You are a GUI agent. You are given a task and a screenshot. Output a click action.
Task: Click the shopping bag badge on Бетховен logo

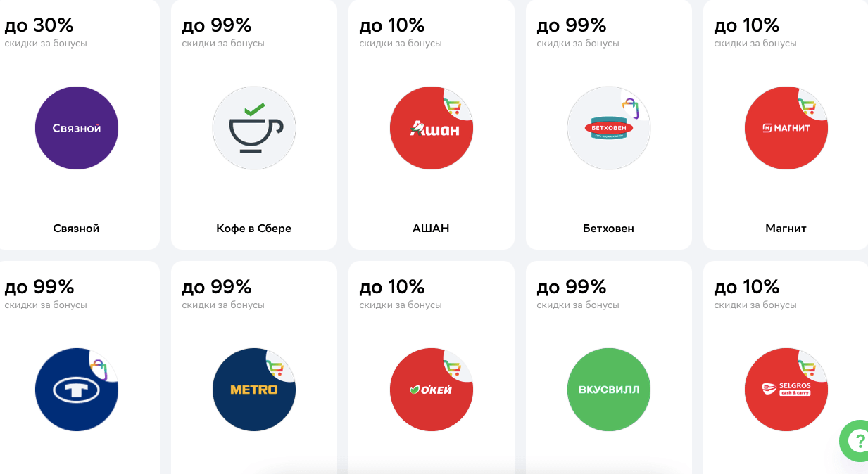(x=631, y=107)
